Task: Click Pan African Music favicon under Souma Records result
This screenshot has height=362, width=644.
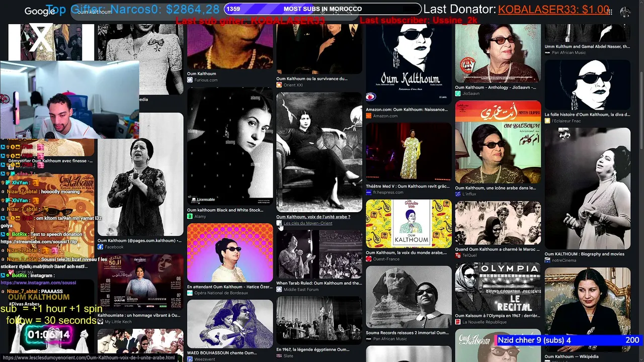Action: point(368,339)
